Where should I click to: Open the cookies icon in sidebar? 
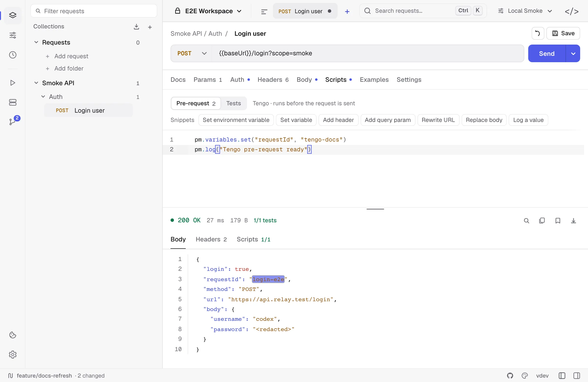click(12, 335)
